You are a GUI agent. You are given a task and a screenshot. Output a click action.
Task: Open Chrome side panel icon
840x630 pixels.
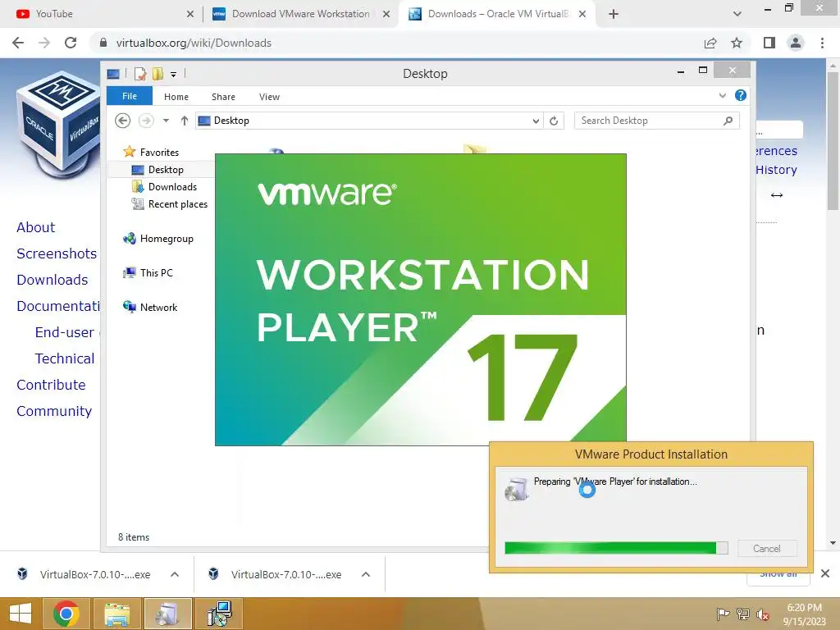[769, 43]
